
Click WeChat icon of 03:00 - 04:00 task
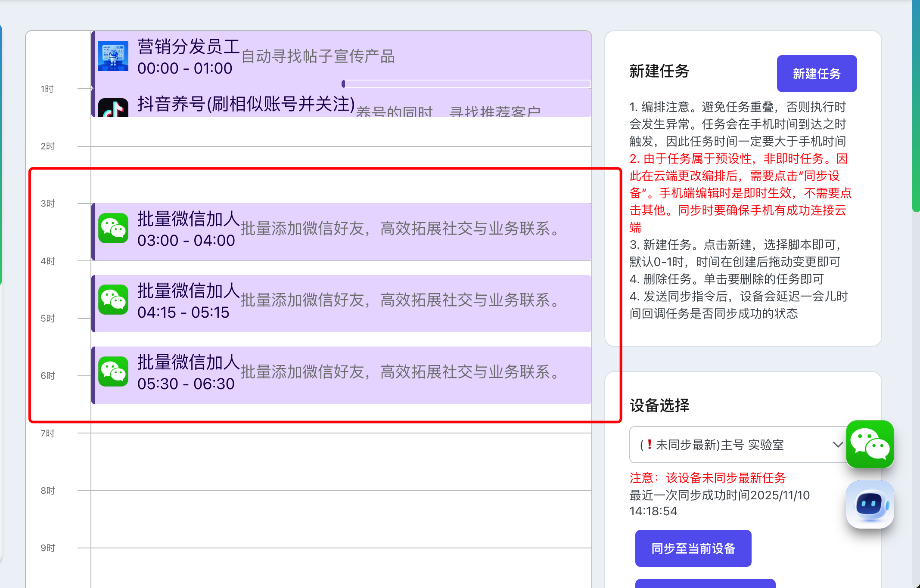tap(113, 228)
